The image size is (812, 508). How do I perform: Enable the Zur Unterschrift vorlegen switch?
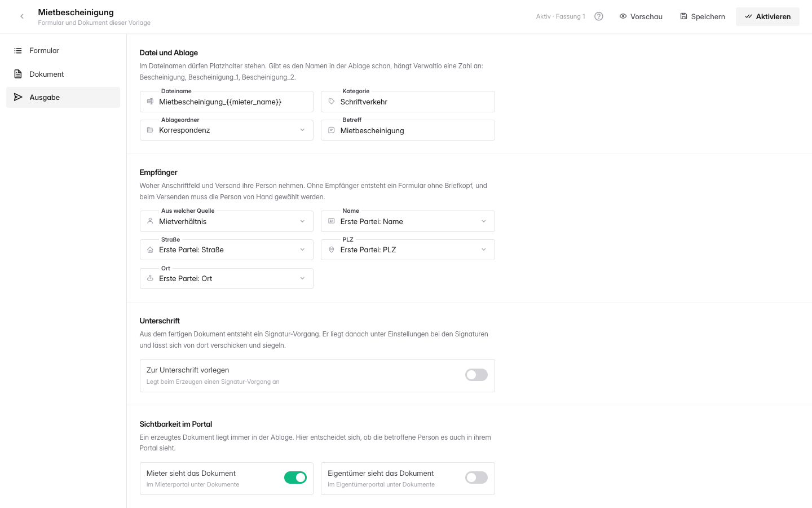(x=476, y=375)
